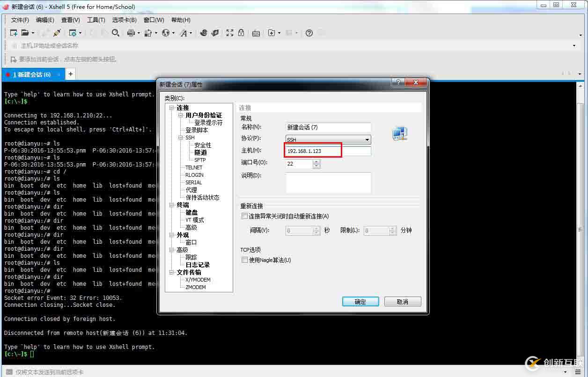The height and width of the screenshot is (377, 588).
Task: Click the dialog's question-mark help button
Action: click(x=398, y=83)
